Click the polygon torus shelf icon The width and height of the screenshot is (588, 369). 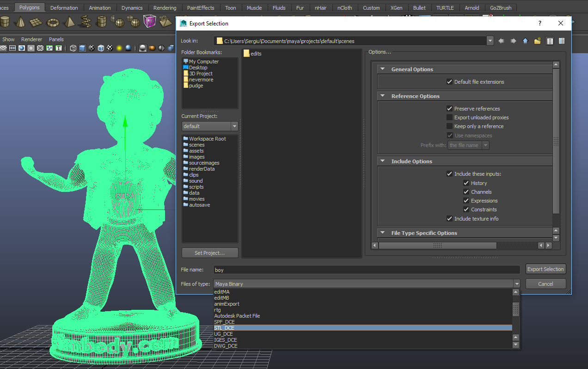click(53, 22)
